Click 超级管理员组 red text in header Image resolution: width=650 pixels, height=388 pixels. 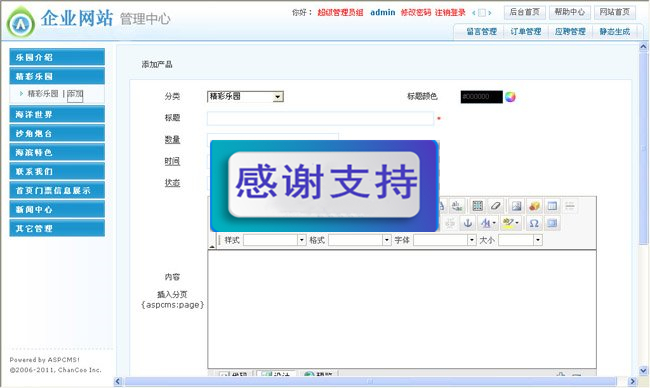tap(340, 12)
